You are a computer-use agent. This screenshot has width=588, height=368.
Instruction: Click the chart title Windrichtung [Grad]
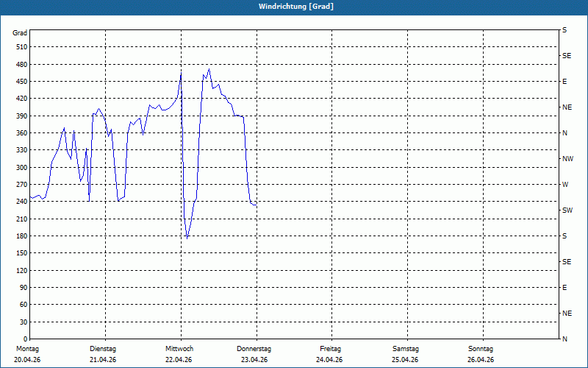(296, 7)
